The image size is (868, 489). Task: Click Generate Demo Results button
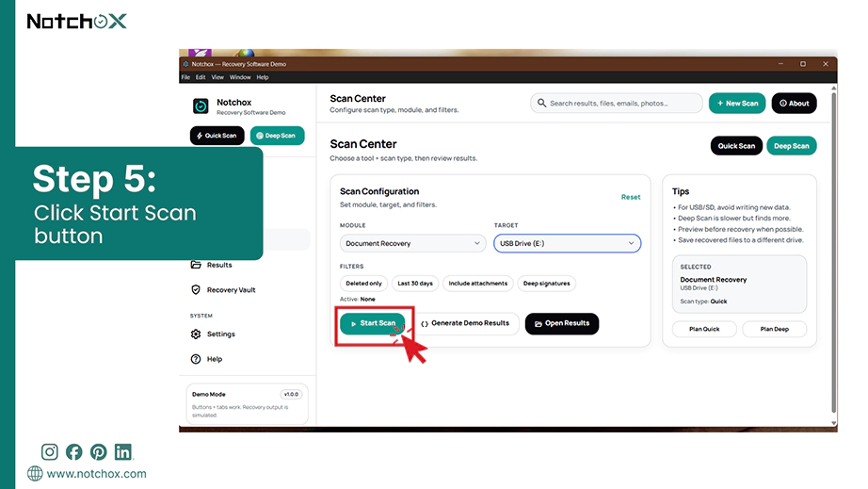[x=465, y=323]
